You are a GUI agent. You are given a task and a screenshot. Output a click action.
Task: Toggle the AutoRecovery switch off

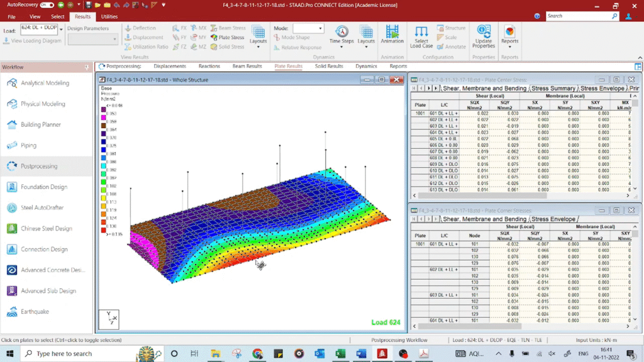pyautogui.click(x=47, y=5)
